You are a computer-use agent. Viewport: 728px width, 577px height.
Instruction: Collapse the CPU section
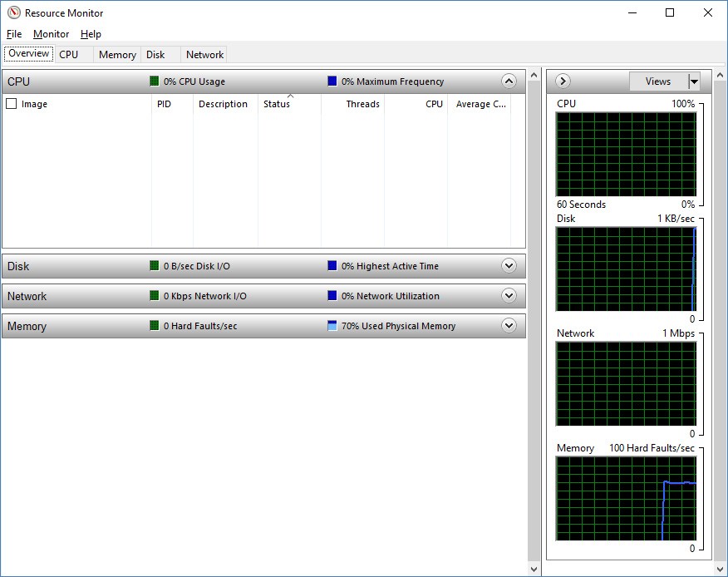(x=509, y=81)
